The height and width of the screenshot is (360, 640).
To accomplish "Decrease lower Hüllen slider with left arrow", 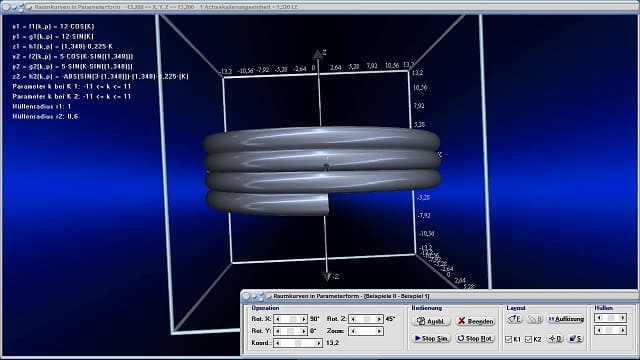I will pyautogui.click(x=599, y=330).
